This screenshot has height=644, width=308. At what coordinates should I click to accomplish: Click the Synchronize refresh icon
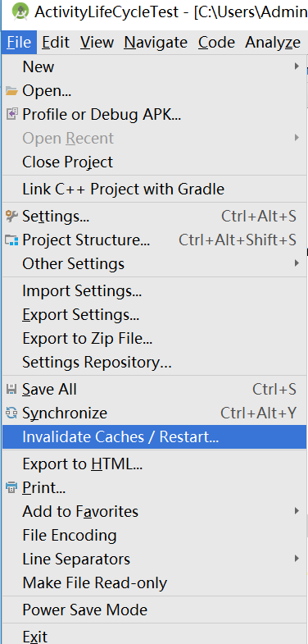(x=11, y=413)
